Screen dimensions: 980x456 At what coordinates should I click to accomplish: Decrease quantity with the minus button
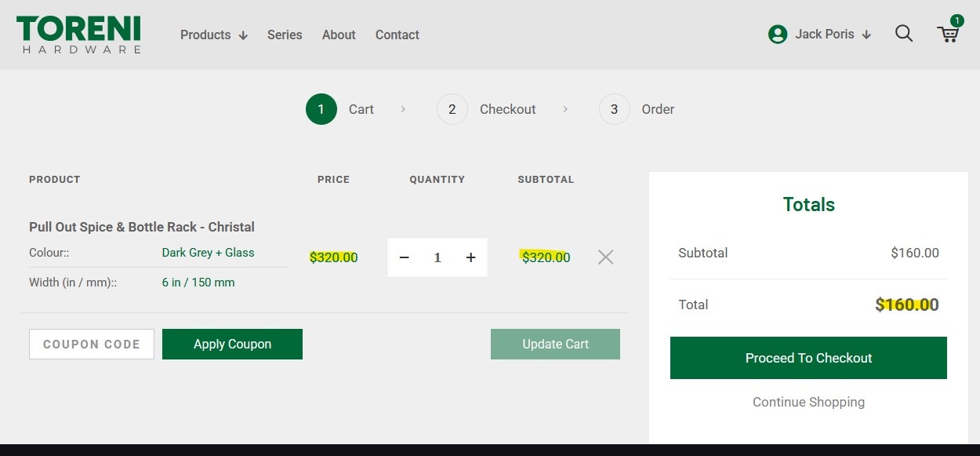(405, 257)
